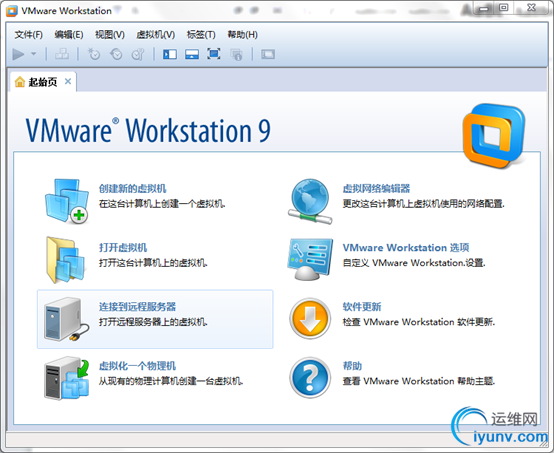Click the text 查看 VMware Workstation 帮助主题

(419, 381)
